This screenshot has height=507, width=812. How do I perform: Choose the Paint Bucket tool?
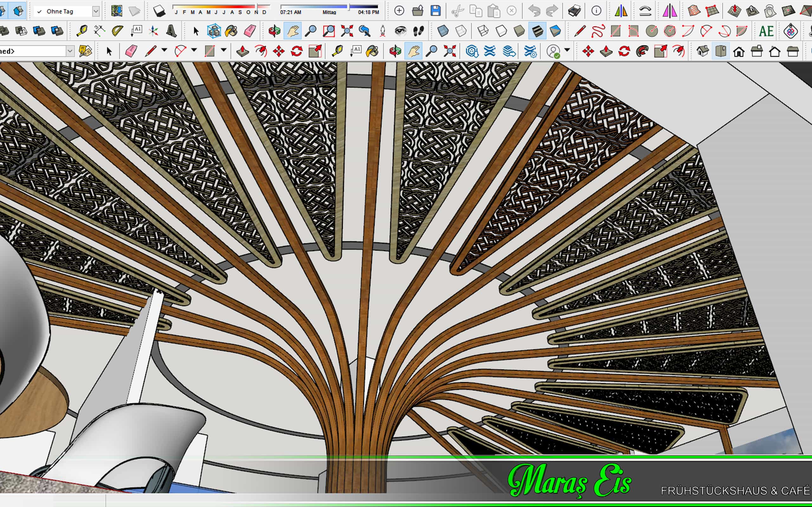(x=231, y=31)
